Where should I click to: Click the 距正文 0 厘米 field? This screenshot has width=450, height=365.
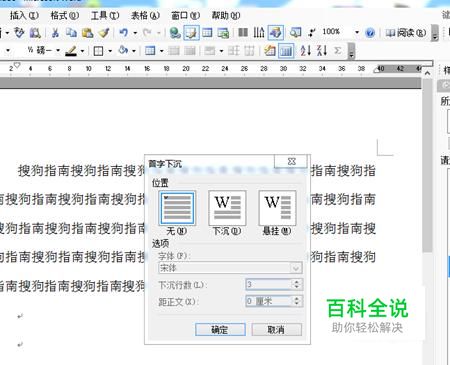[x=269, y=301]
